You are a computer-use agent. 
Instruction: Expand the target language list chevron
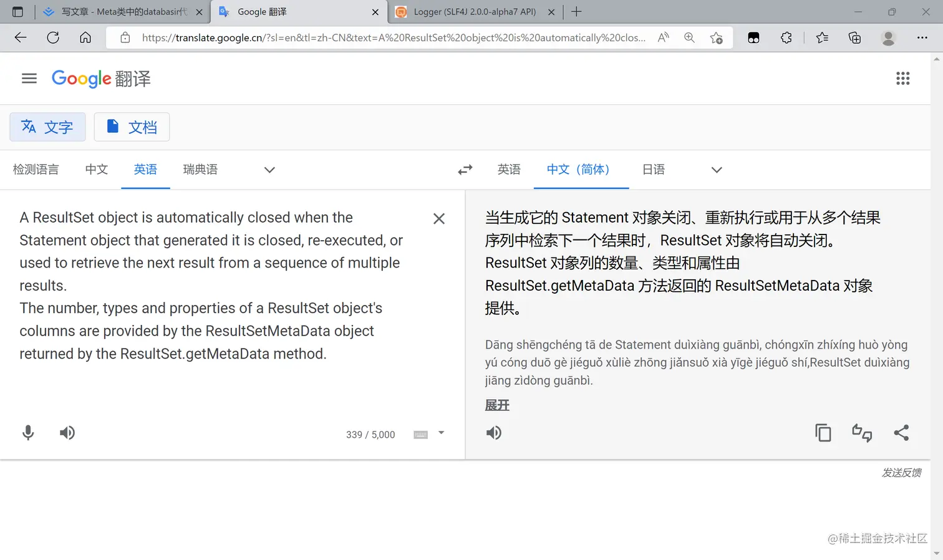[717, 170]
